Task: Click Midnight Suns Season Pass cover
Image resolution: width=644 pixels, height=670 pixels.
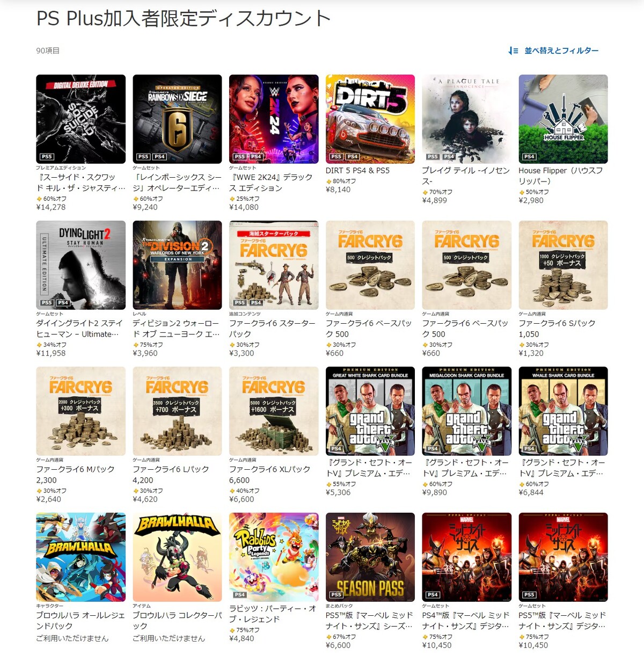Action: tap(370, 557)
